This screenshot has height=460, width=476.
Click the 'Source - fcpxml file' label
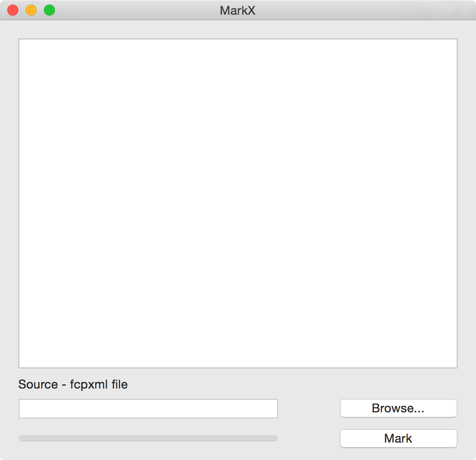coord(73,384)
